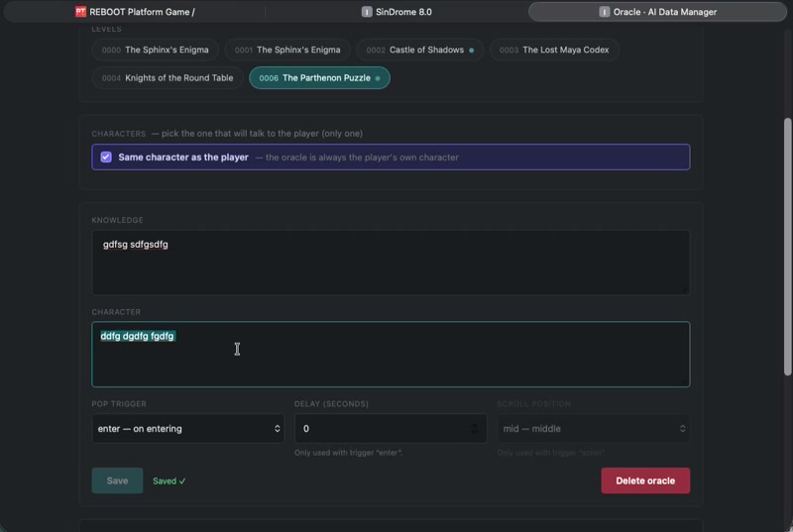Click the Oracle tab favicon icon
This screenshot has height=532, width=793.
(605, 12)
